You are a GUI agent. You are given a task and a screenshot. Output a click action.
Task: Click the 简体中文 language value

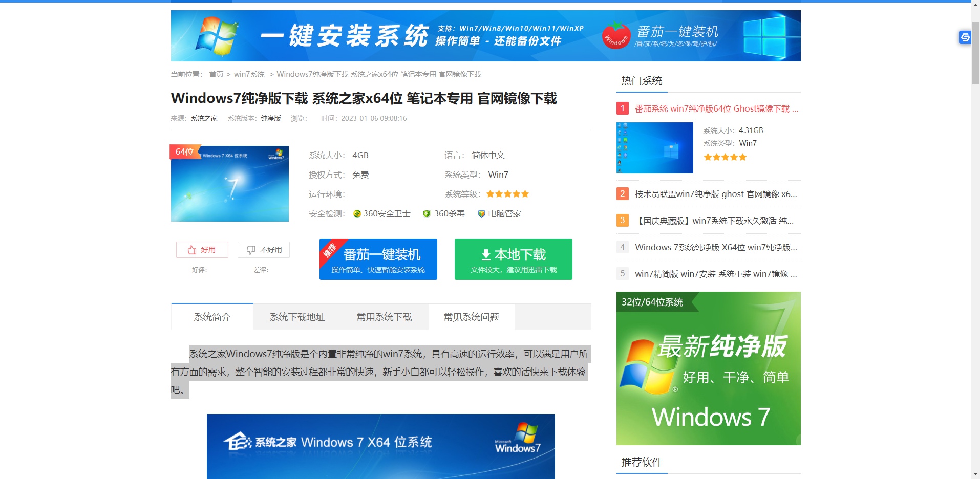(488, 155)
